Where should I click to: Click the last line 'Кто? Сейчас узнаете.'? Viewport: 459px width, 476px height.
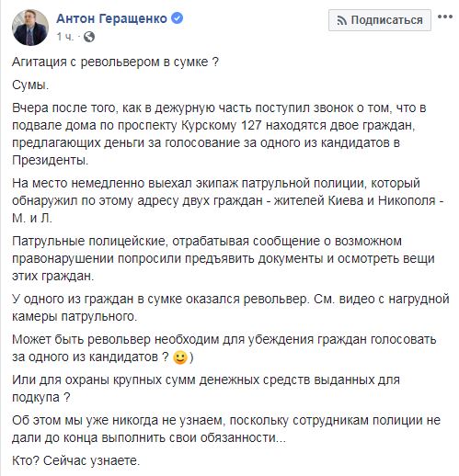click(76, 460)
